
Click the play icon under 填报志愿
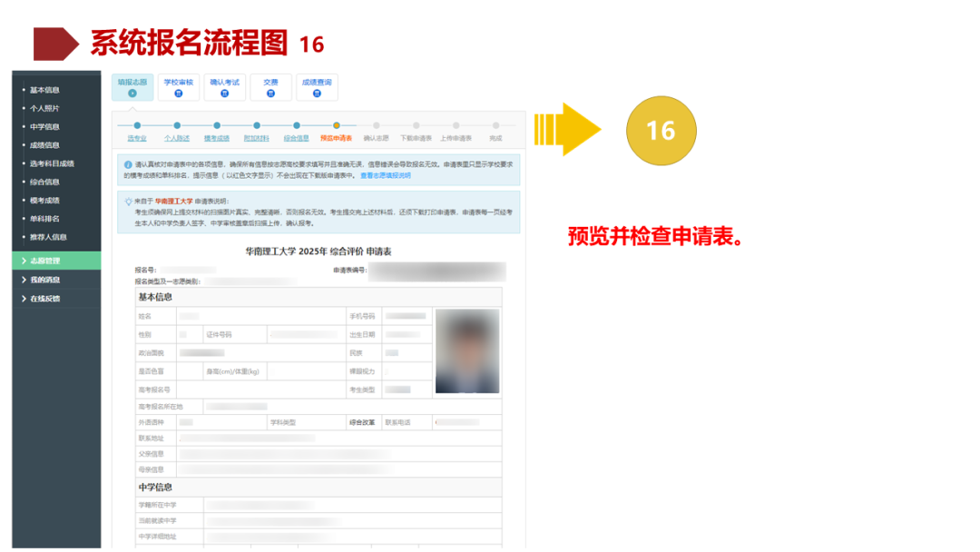pos(132,94)
